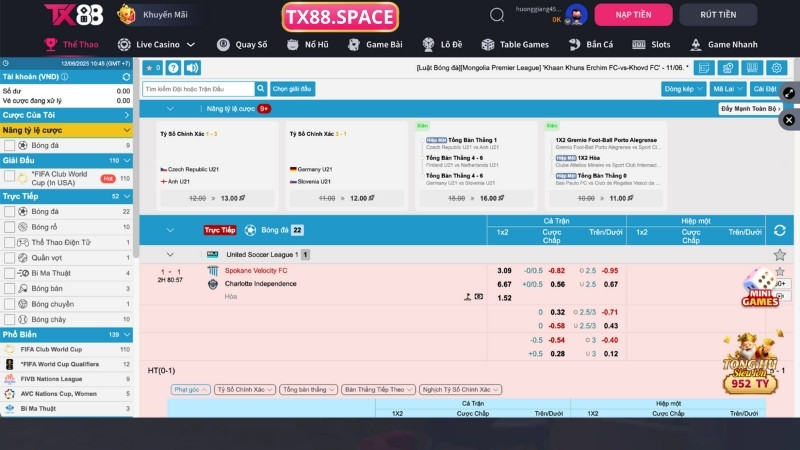Image resolution: width=800 pixels, height=450 pixels.
Task: Open the Bắn Cá menu
Action: click(x=591, y=44)
